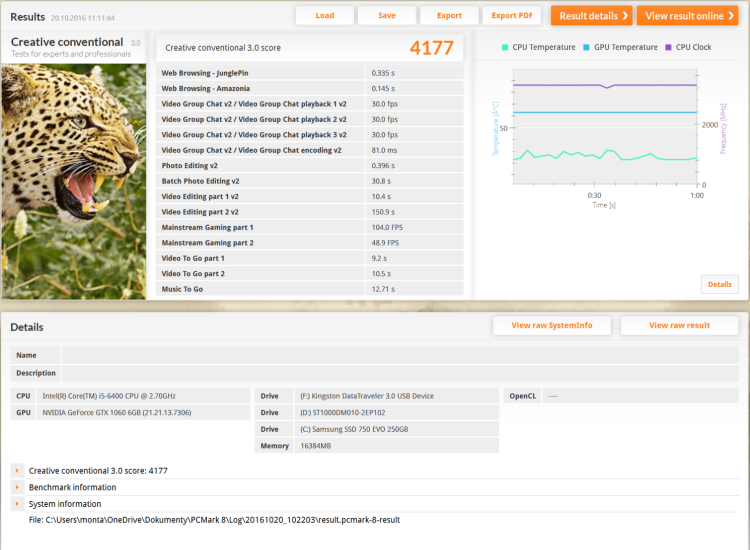Click the Export PDF button
750x550 pixels.
pyautogui.click(x=512, y=15)
